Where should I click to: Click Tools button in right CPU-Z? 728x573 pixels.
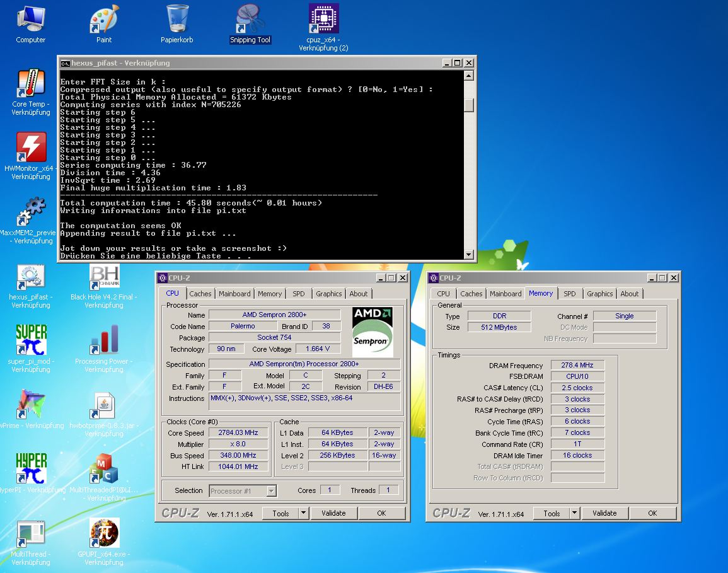552,513
